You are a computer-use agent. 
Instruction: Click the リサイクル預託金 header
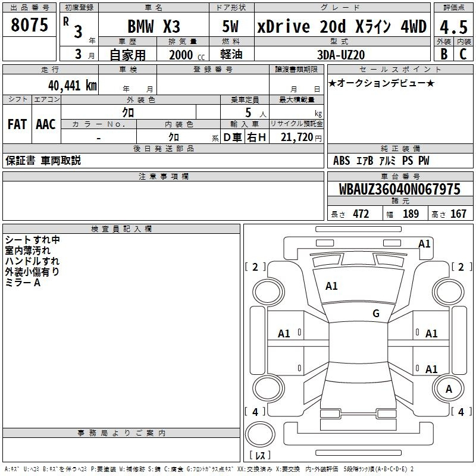(x=296, y=124)
